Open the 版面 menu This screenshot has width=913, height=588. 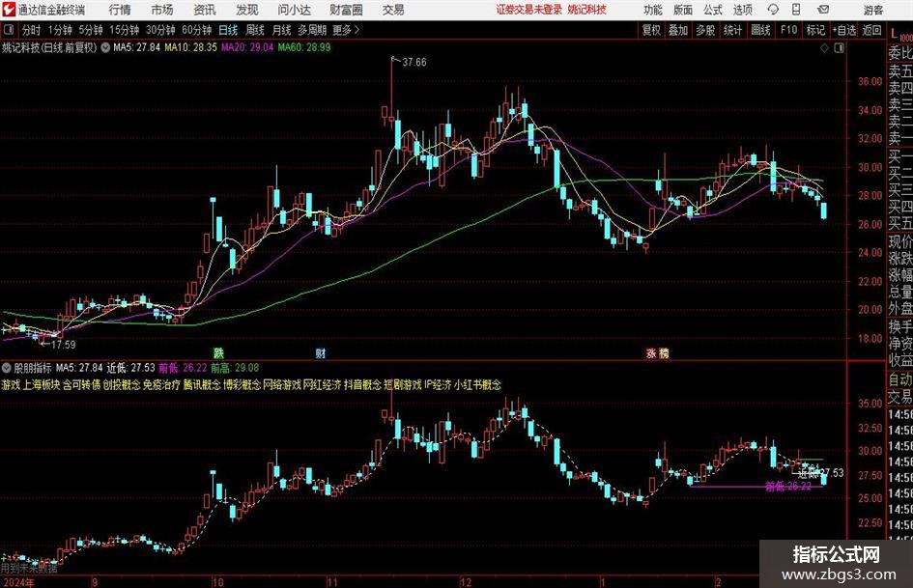coord(682,10)
